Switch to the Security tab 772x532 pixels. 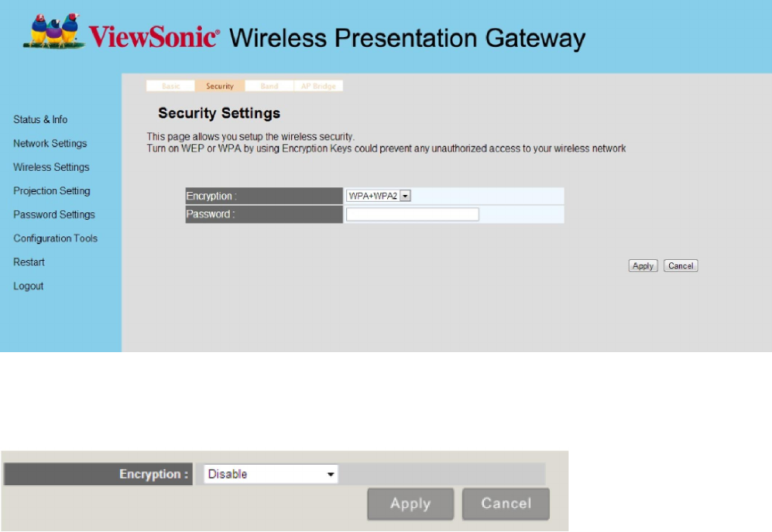(x=219, y=86)
